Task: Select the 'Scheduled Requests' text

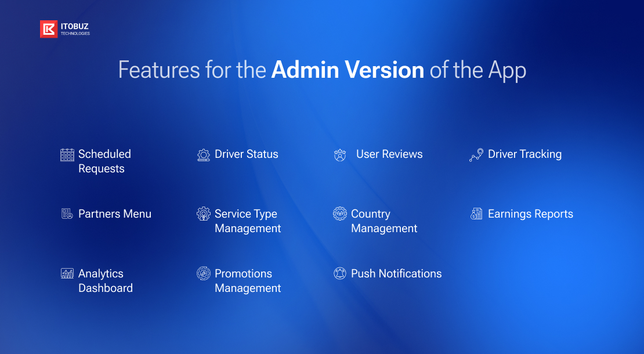Action: (x=105, y=161)
